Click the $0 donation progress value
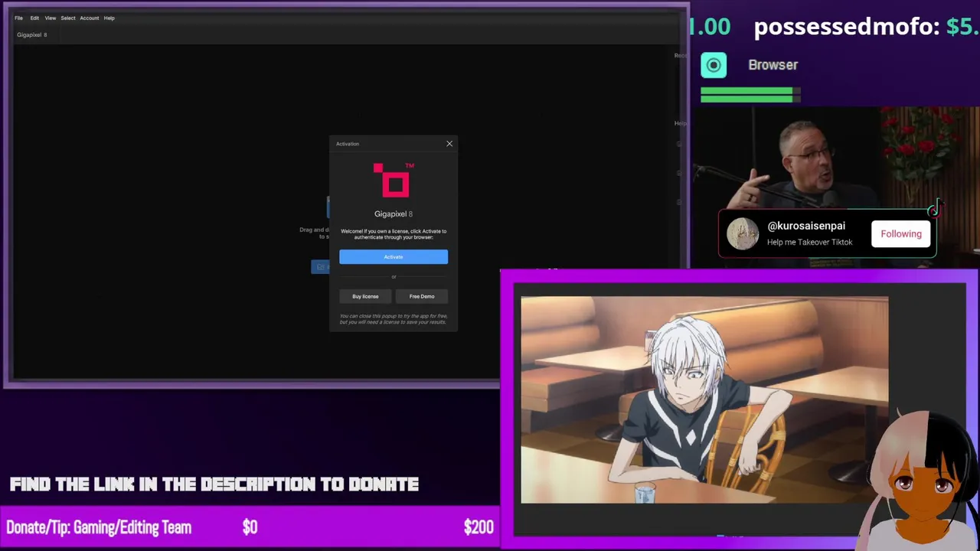The image size is (980, 551). click(250, 527)
